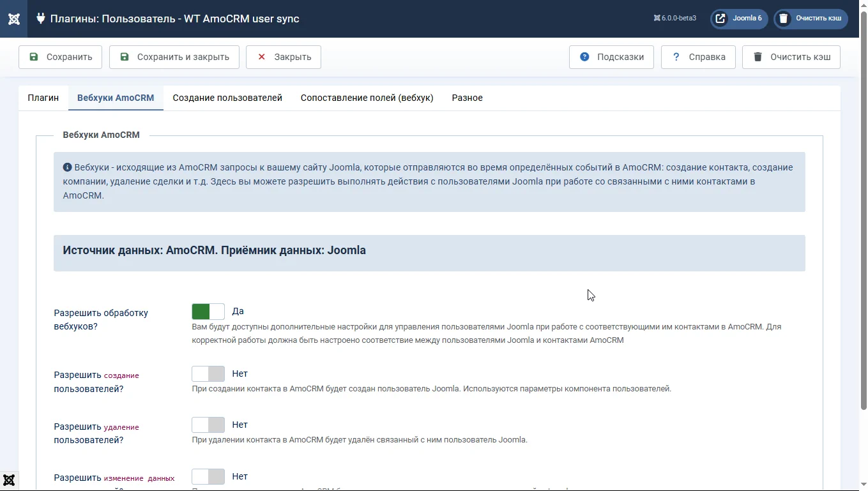Open the Создание пользователей tab
The width and height of the screenshot is (868, 491).
(227, 98)
